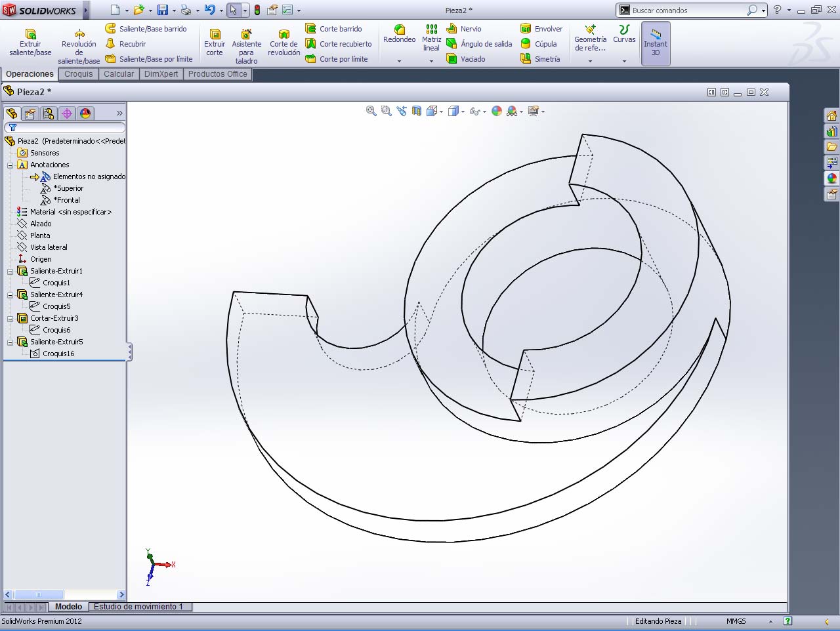Collapse the Saliente-Extruir4 feature node
The image size is (840, 631).
point(10,295)
